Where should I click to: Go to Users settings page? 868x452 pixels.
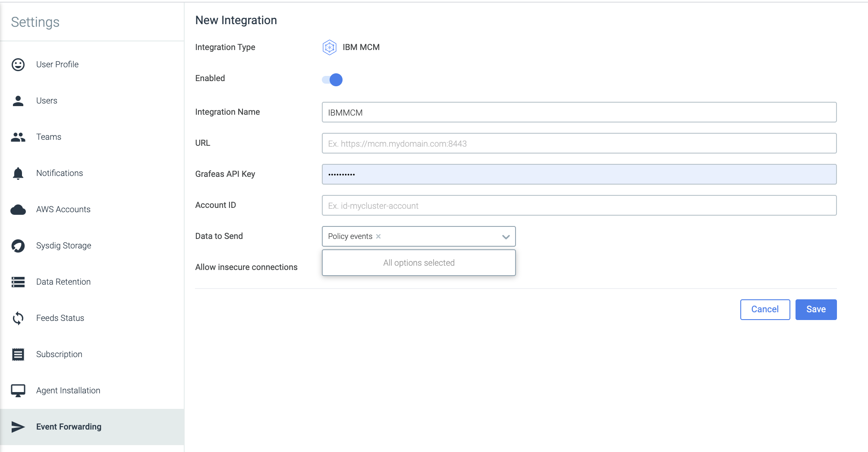point(92,101)
